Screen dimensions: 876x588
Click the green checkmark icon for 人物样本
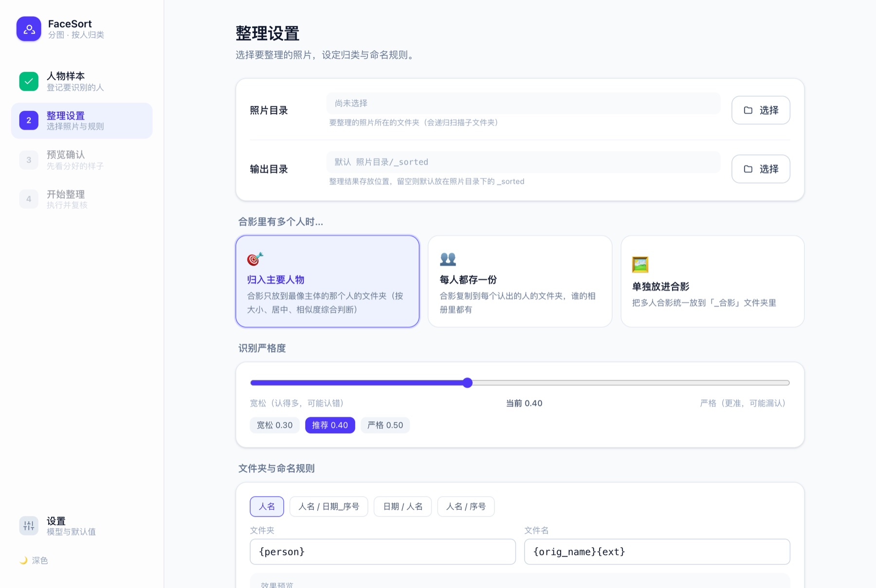[29, 81]
